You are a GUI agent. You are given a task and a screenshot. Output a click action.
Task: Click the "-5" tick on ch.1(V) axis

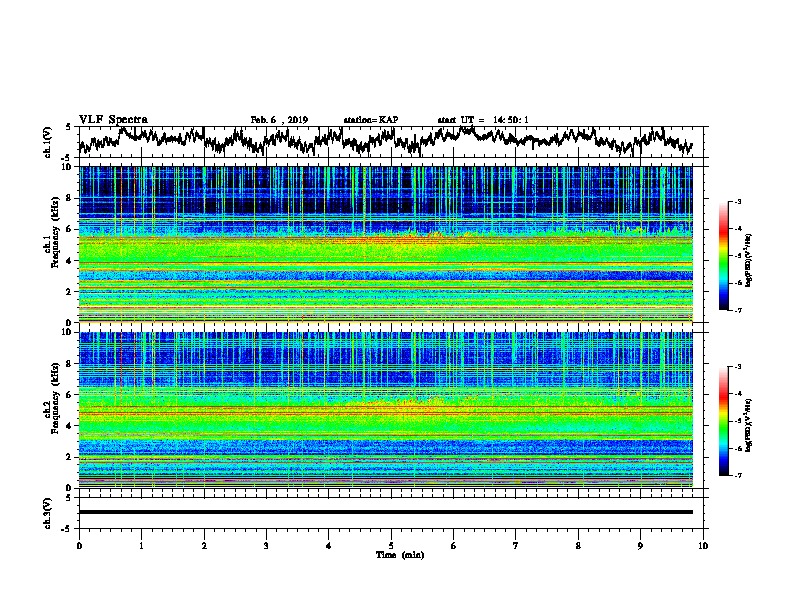(x=67, y=158)
